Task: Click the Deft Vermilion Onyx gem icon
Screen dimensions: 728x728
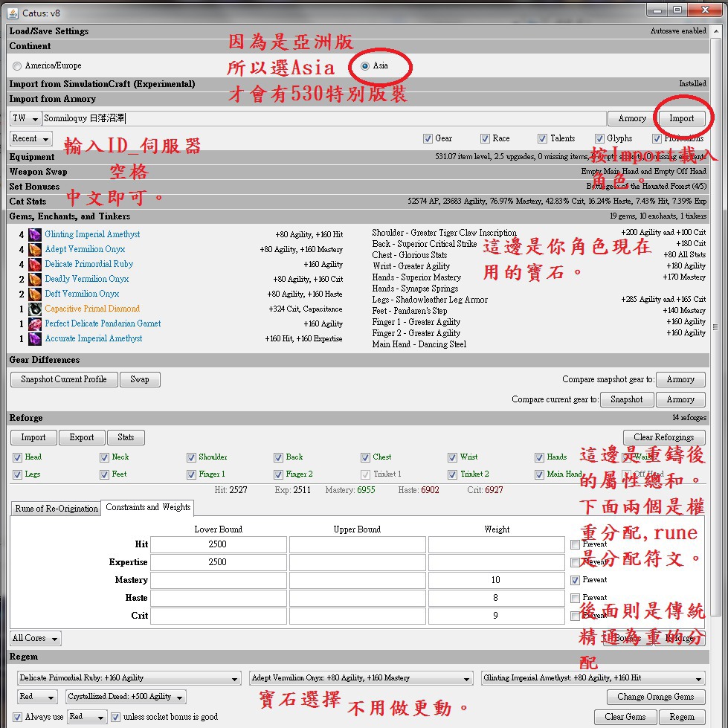Action: [35, 294]
